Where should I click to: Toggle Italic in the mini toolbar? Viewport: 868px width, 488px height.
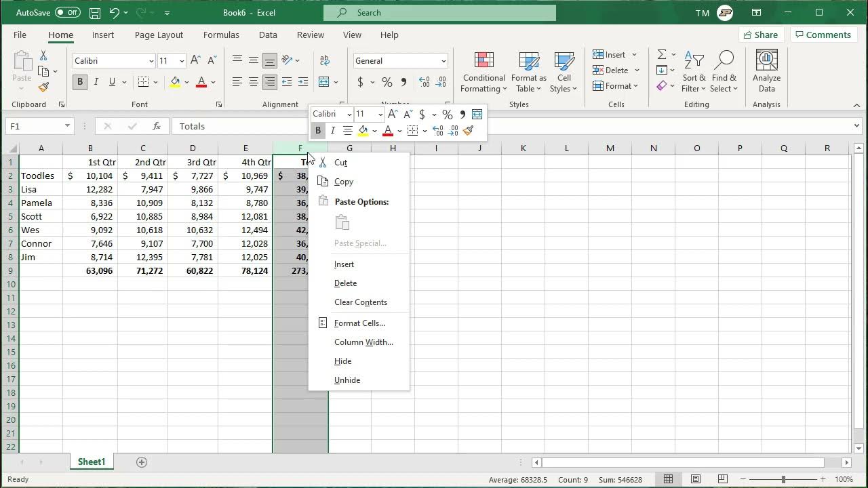(x=332, y=130)
